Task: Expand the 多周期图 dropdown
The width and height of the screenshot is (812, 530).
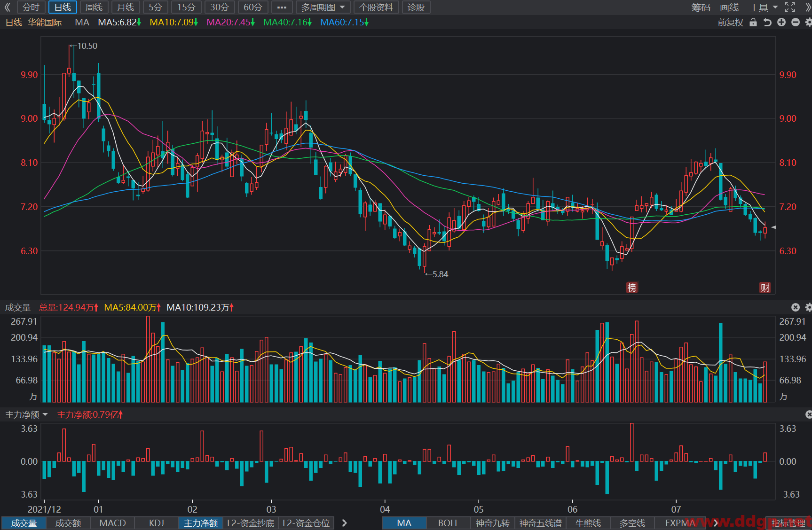Action: pos(323,7)
